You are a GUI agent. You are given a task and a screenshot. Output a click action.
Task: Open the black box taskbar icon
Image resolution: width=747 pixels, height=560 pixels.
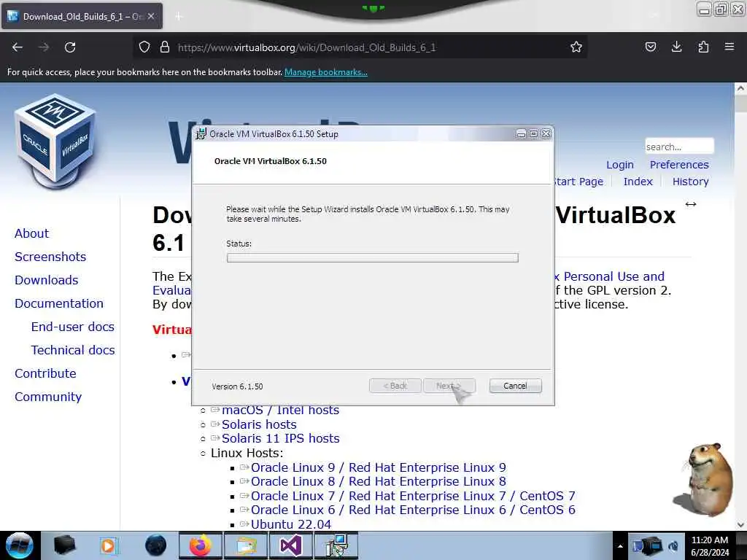pyautogui.click(x=64, y=545)
